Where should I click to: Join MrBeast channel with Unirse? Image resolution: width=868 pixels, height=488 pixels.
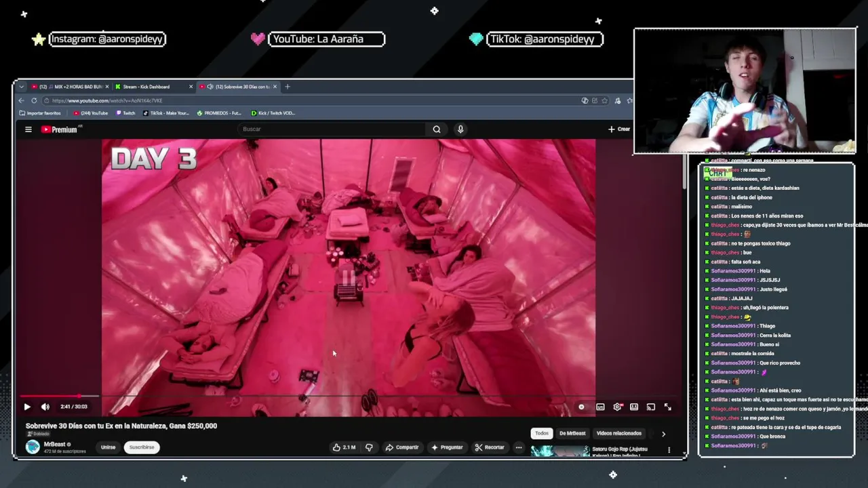pos(108,447)
